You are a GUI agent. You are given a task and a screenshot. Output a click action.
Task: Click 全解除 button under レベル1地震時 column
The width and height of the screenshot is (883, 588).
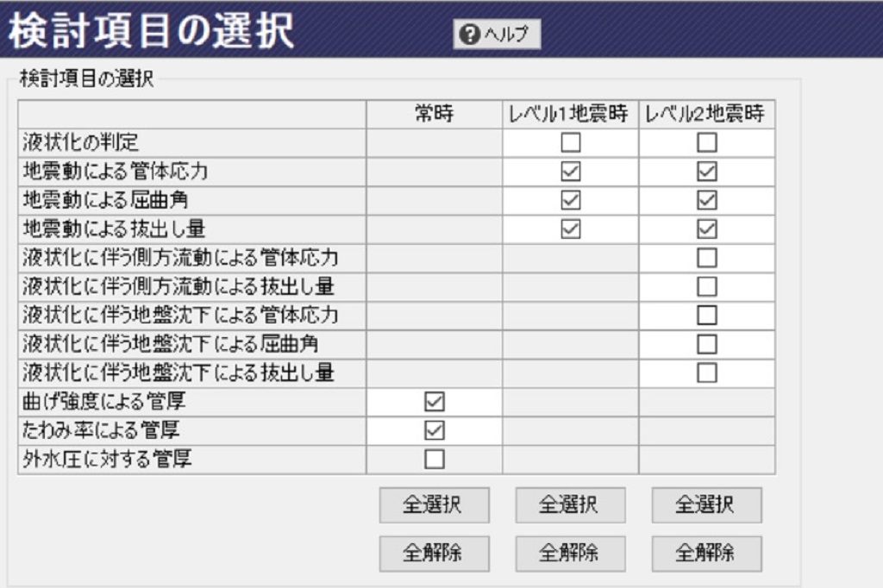pos(571,554)
